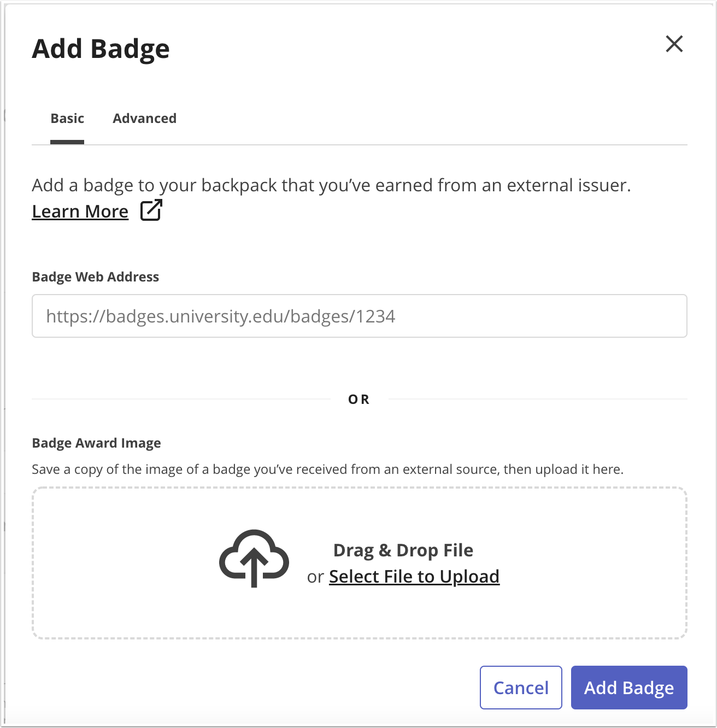Confirm with the Add Badge button
This screenshot has width=717, height=728.
pyautogui.click(x=628, y=688)
